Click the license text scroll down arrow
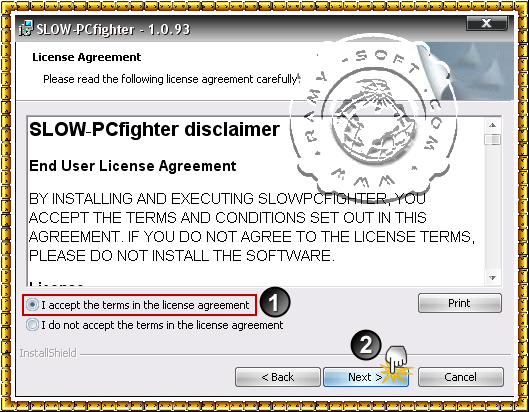Screen dimensions: 529x412 (492, 278)
